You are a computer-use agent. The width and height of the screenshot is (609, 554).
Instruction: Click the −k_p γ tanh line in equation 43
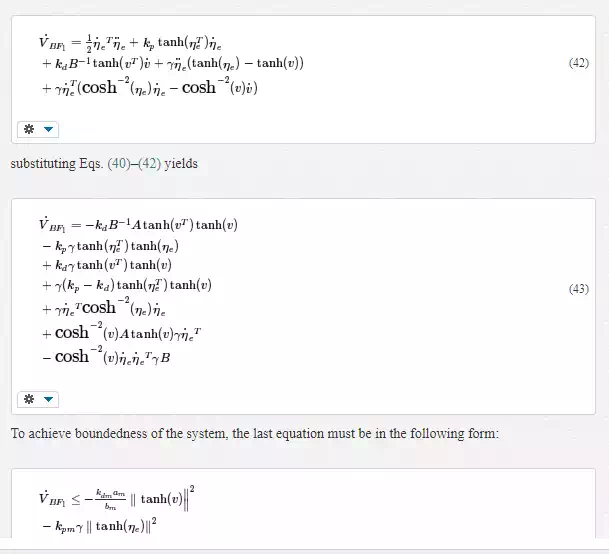(x=110, y=246)
